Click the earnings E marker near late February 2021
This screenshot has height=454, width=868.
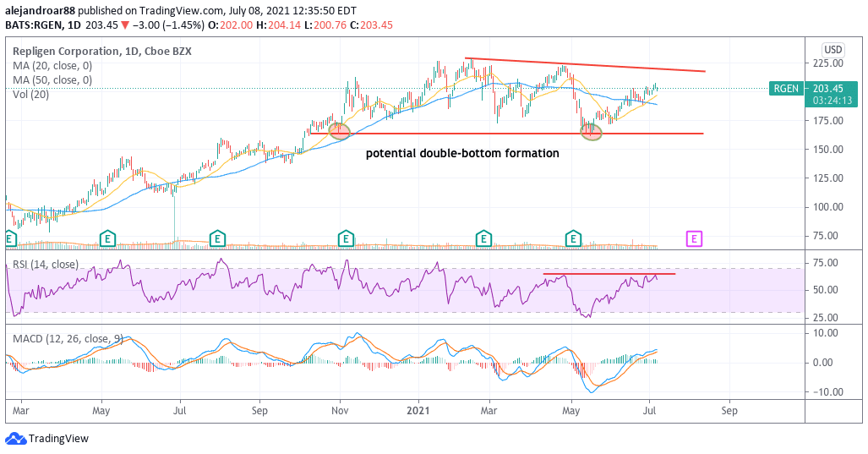(483, 238)
